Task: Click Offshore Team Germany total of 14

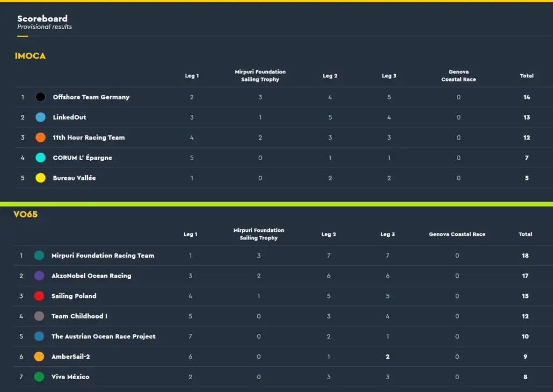Action: tap(527, 97)
